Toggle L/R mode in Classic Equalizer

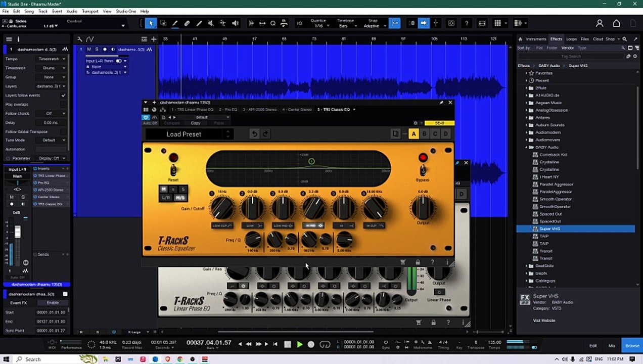click(x=166, y=198)
